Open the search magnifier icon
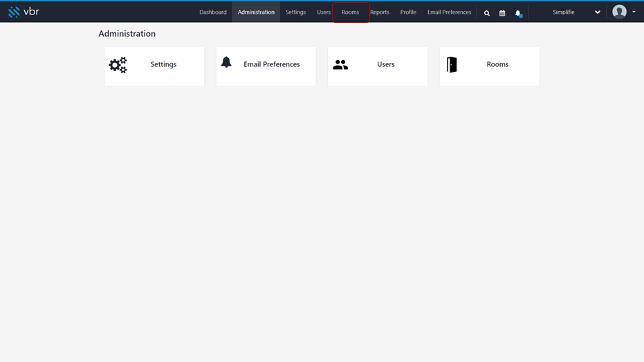The height and width of the screenshot is (362, 644). [x=487, y=13]
